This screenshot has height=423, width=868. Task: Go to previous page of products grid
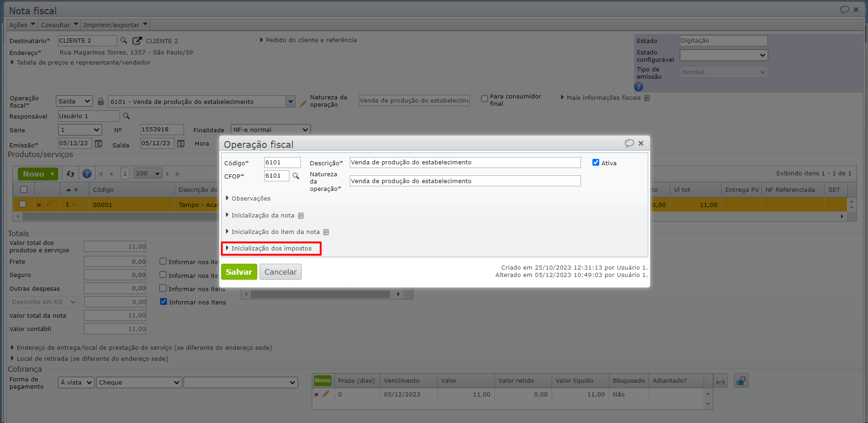pyautogui.click(x=111, y=174)
